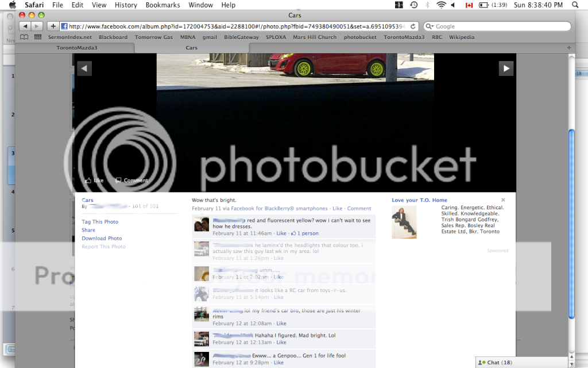Click the Download Photo link
Image resolution: width=588 pixels, height=368 pixels.
point(102,238)
